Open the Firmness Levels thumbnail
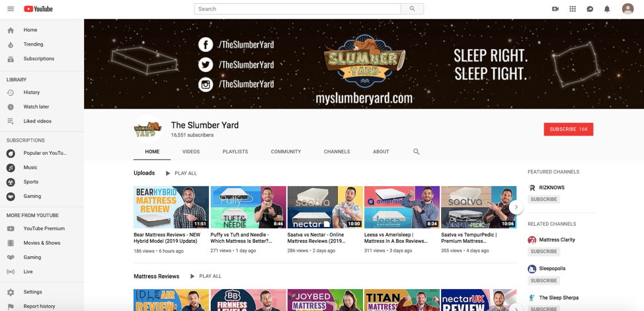 pyautogui.click(x=248, y=300)
